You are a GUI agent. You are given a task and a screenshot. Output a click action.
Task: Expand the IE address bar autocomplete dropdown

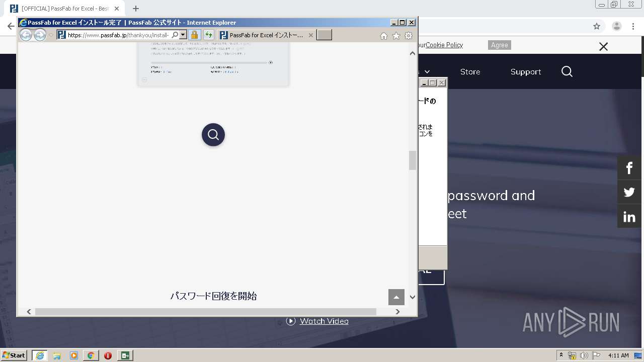(183, 35)
